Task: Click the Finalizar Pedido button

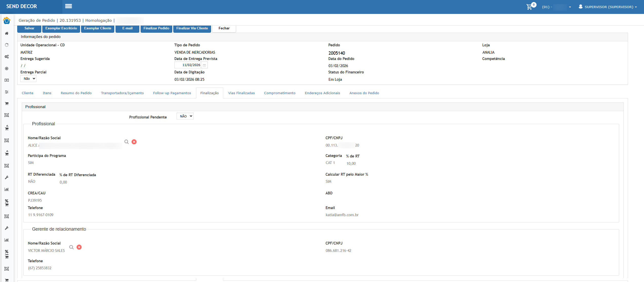Action: [156, 28]
